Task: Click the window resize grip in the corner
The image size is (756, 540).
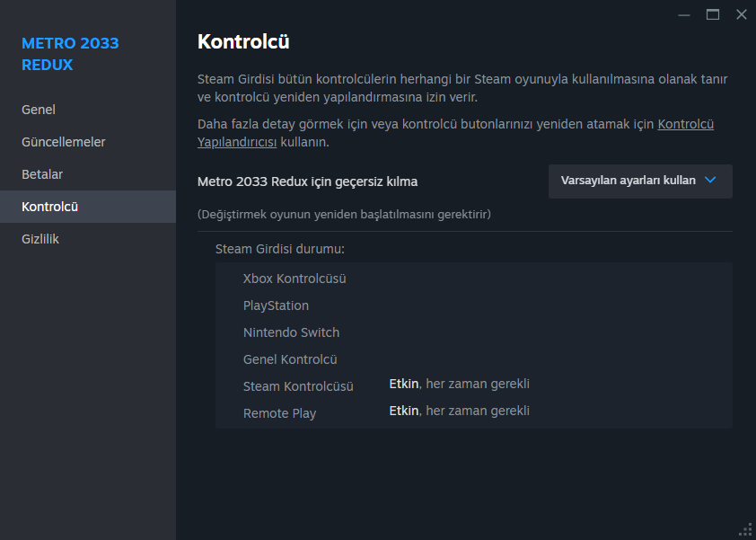Action: pyautogui.click(x=744, y=529)
